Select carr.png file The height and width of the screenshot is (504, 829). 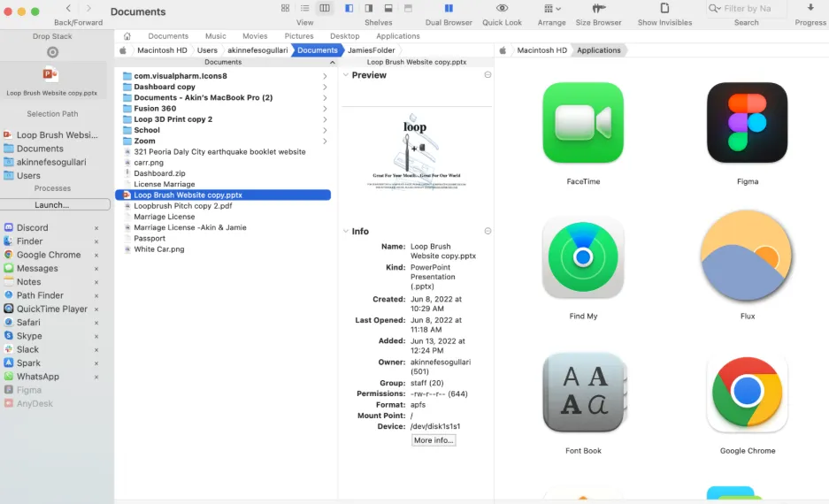[149, 163]
